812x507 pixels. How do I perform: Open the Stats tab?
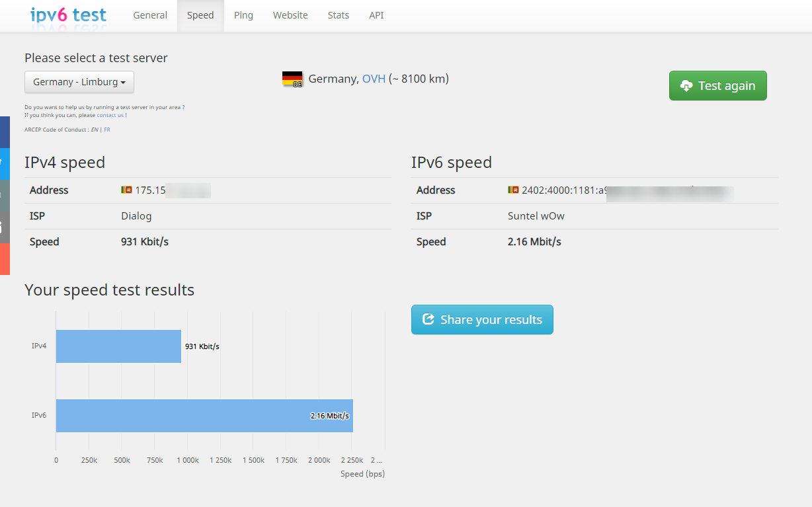(338, 15)
